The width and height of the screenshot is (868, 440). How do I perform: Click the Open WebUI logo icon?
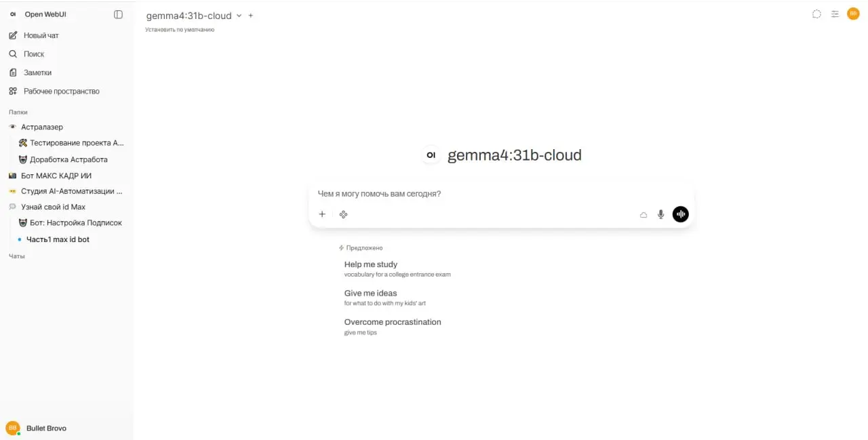13,14
